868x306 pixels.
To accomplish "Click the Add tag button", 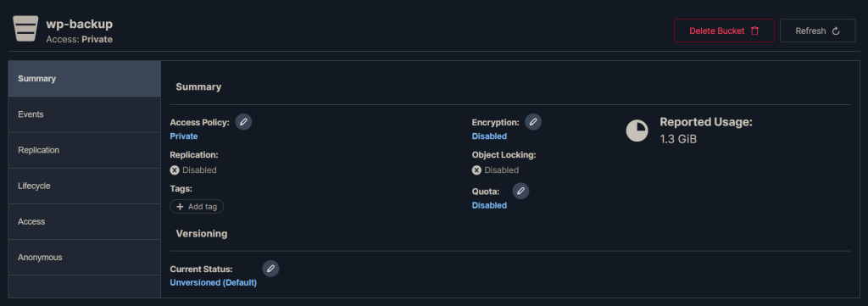I will coord(197,206).
